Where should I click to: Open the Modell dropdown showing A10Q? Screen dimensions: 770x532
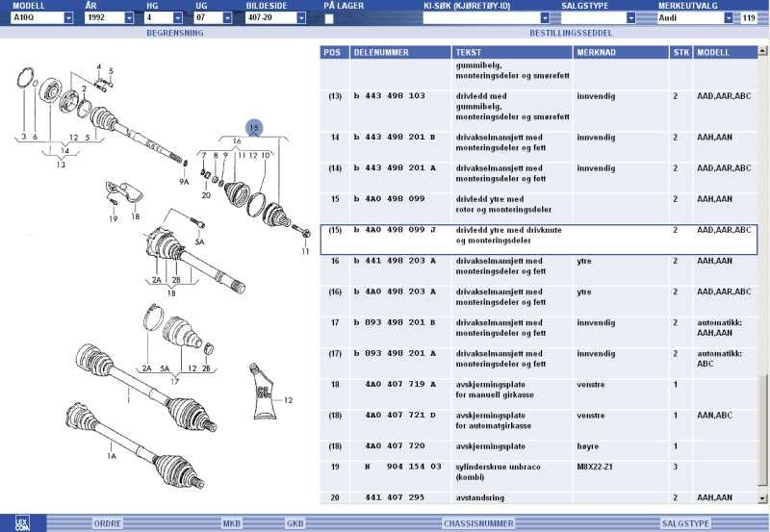[x=68, y=18]
